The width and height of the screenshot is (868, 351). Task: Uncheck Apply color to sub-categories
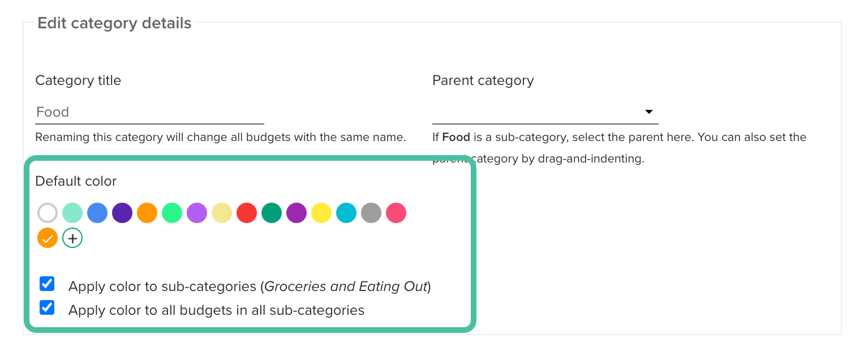point(47,284)
